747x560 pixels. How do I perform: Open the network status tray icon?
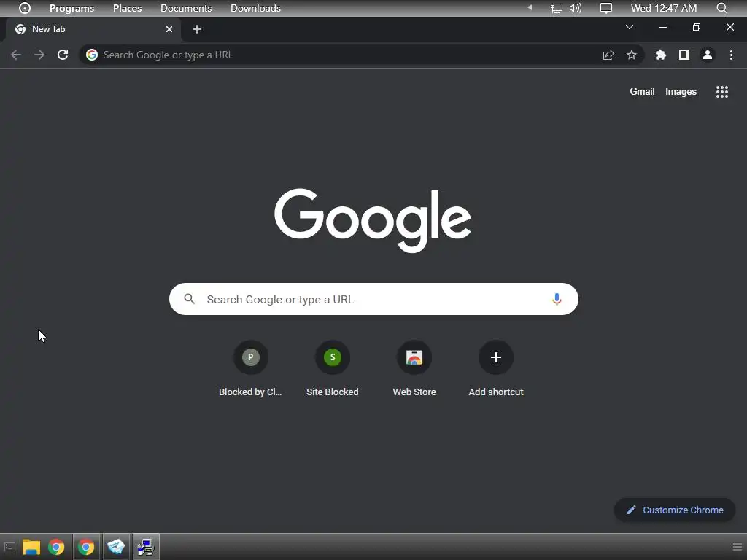point(556,8)
